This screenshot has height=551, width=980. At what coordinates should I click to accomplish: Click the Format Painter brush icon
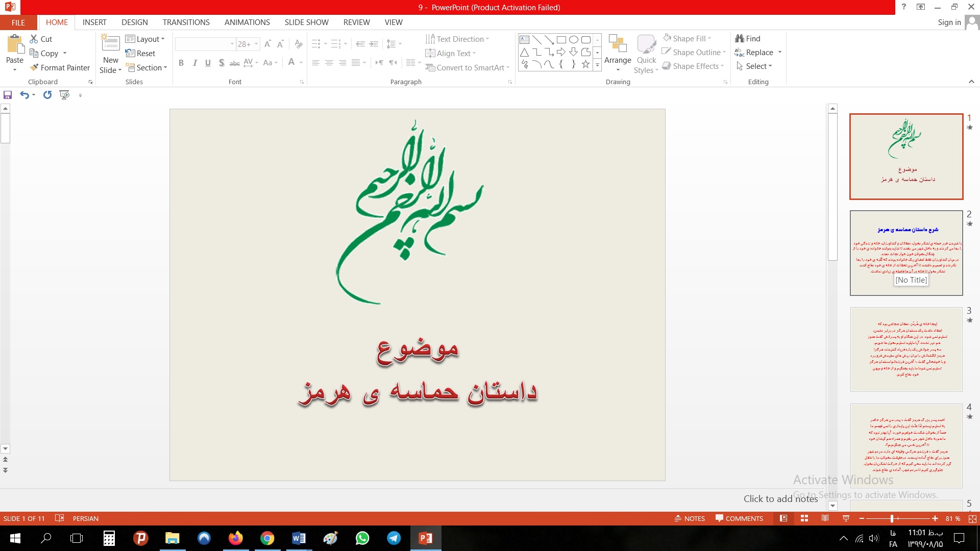point(34,67)
